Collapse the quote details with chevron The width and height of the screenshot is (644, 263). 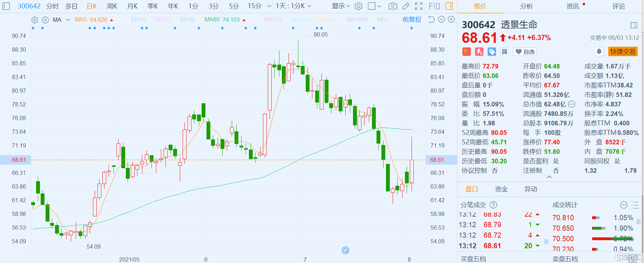pyautogui.click(x=549, y=177)
